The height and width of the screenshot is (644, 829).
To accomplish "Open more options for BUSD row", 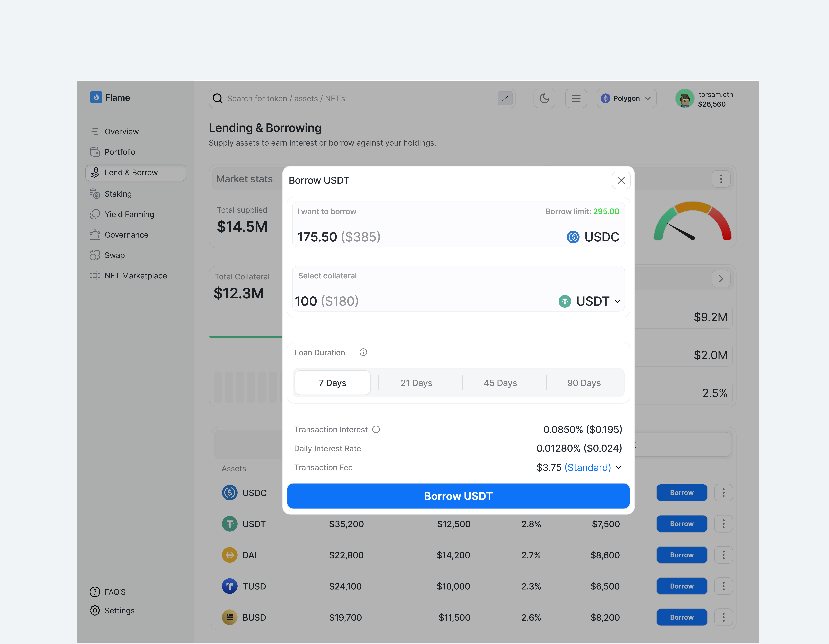I will [x=723, y=617].
